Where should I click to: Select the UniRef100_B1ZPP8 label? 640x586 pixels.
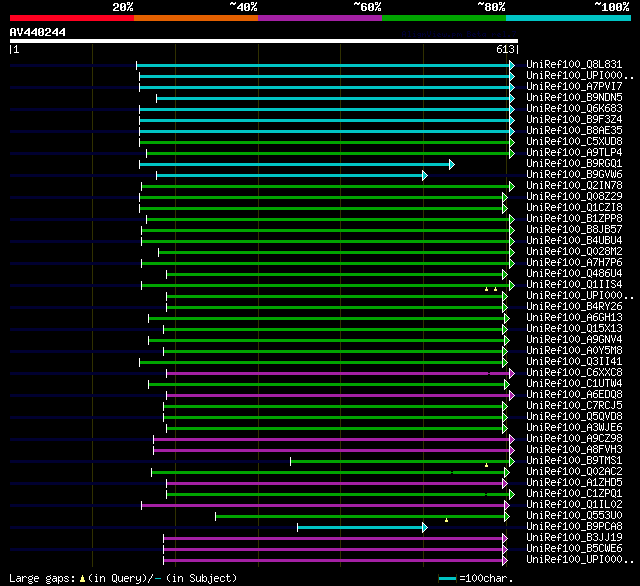coord(574,218)
